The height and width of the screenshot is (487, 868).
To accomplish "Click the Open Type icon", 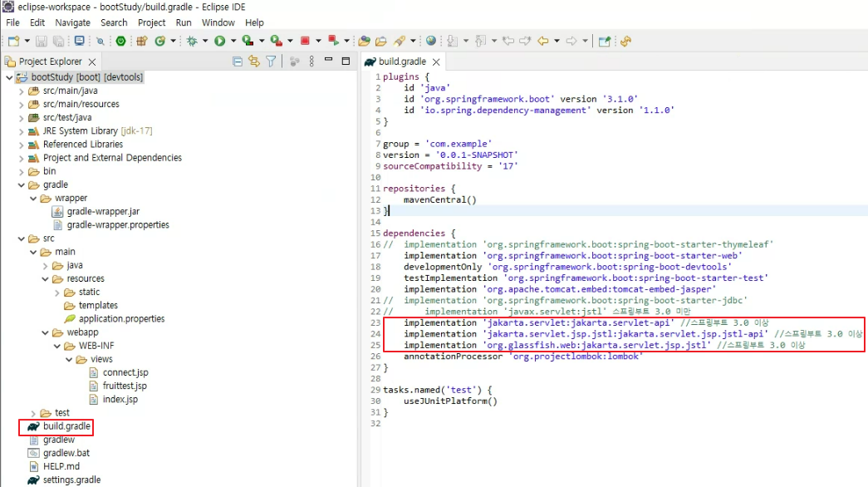I will point(365,41).
